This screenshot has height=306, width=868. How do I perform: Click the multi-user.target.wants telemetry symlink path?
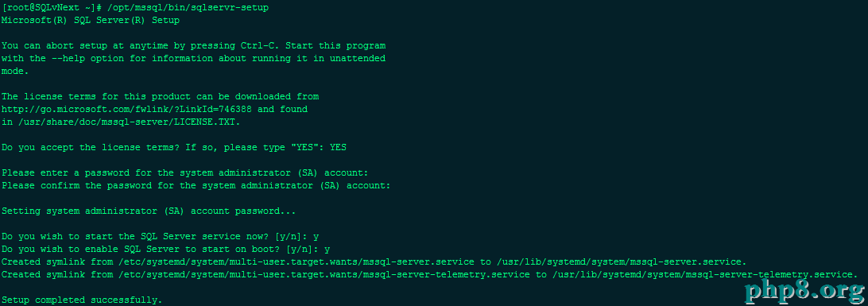324,274
